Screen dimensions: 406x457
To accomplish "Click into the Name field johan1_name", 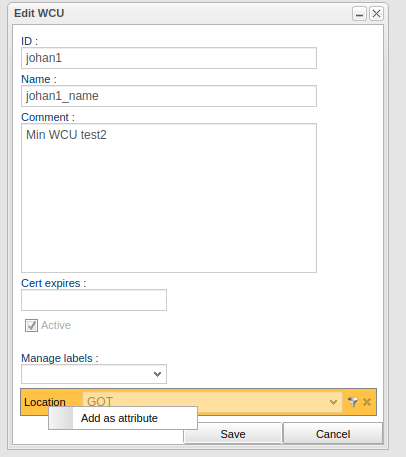I will [x=169, y=96].
